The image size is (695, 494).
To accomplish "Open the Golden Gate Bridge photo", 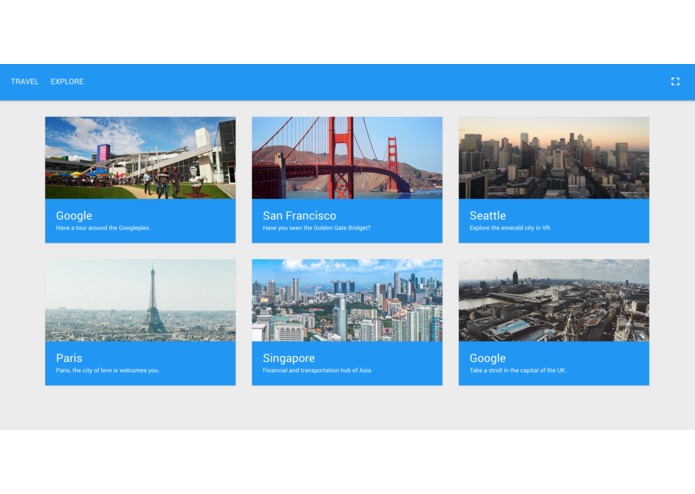I will 347,158.
